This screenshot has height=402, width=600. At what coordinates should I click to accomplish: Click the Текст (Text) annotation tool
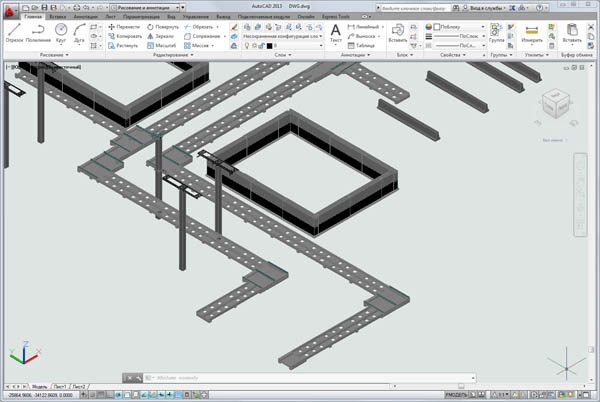click(336, 34)
